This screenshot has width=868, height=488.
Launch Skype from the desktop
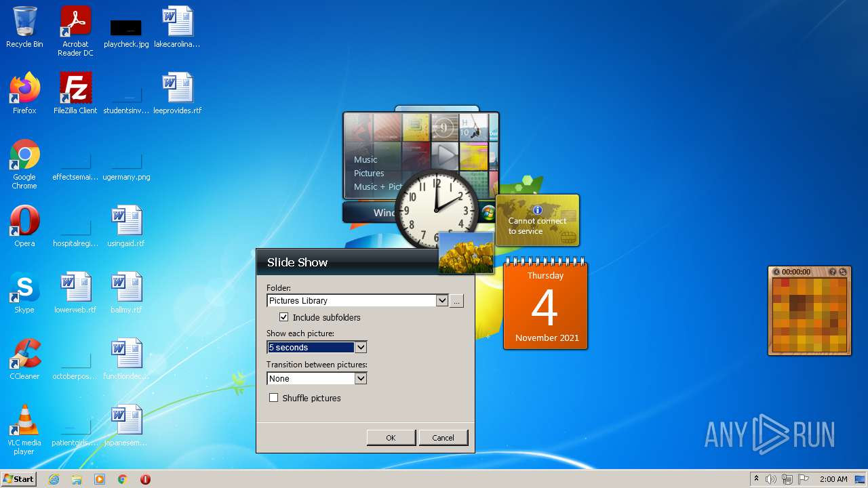(x=24, y=293)
